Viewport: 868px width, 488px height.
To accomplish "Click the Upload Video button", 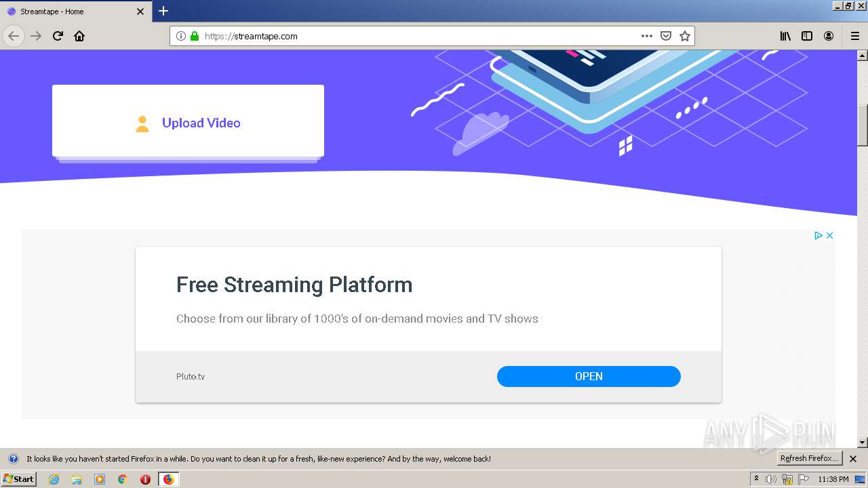I will tap(188, 121).
